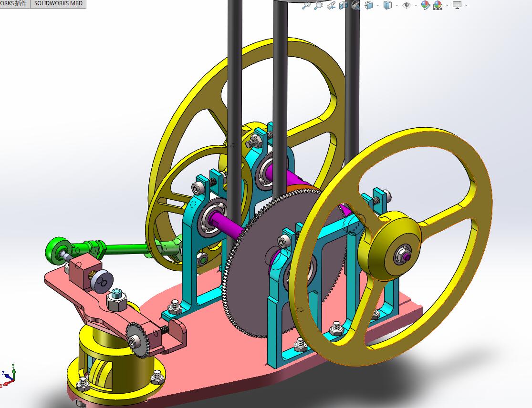532x408 pixels.
Task: Expand the Hide/Show Items dropdown arrow
Action: click(416, 5)
